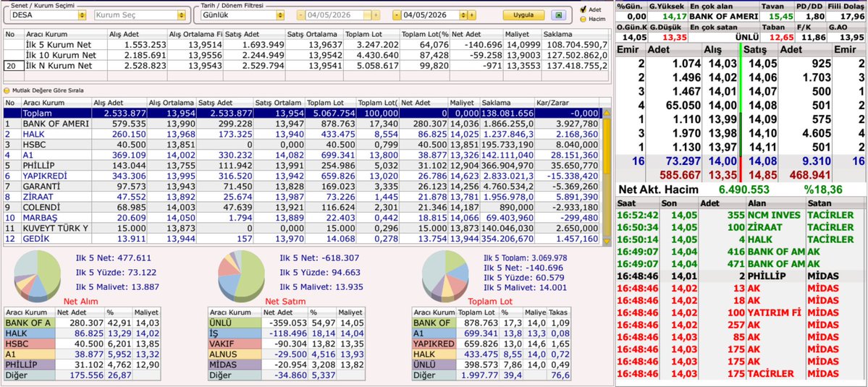Click the İlk N Kurum Net row

[306, 66]
